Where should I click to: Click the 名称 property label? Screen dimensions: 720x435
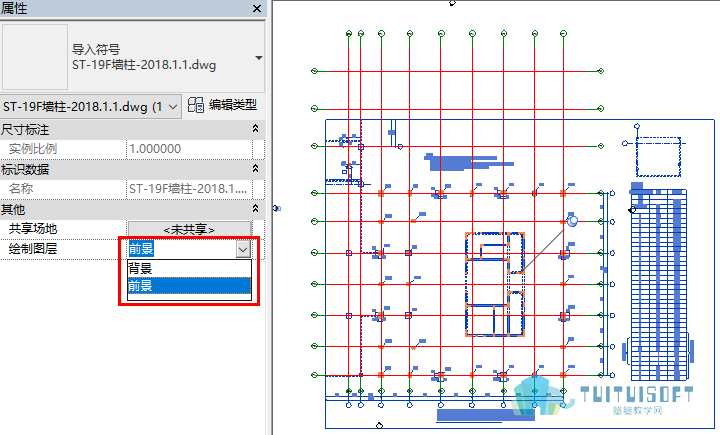click(x=21, y=189)
